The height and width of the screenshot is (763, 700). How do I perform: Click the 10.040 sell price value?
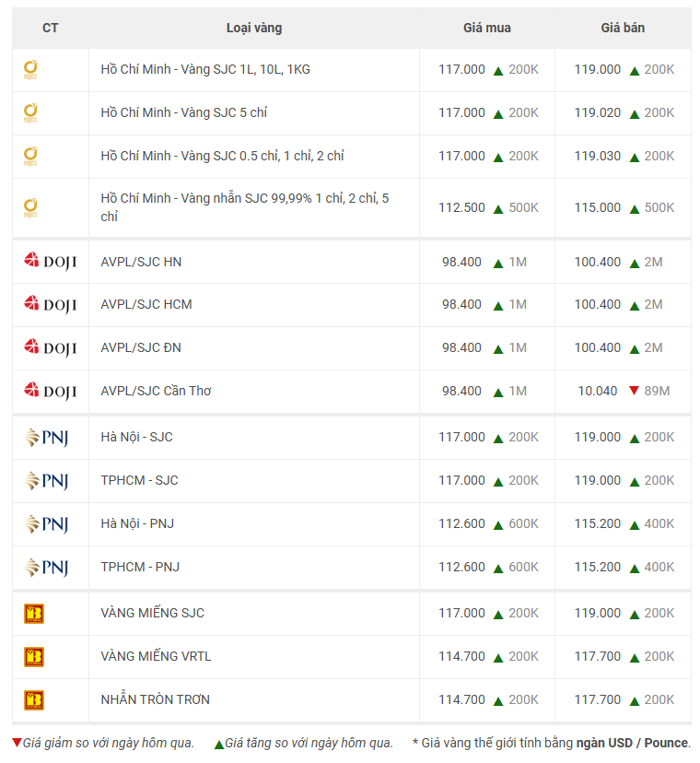[598, 392]
